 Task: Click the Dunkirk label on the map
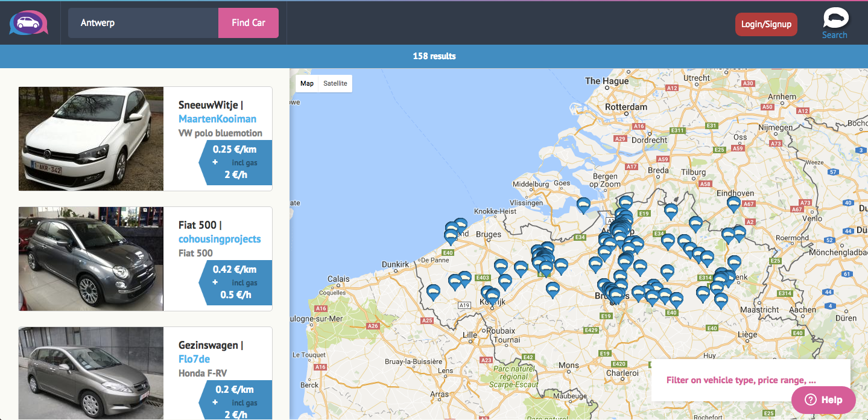tap(396, 264)
